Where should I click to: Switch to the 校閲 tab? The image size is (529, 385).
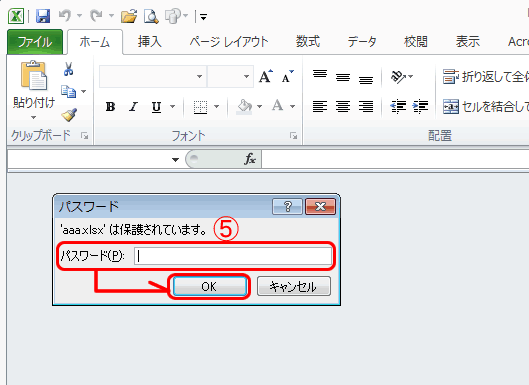[416, 42]
